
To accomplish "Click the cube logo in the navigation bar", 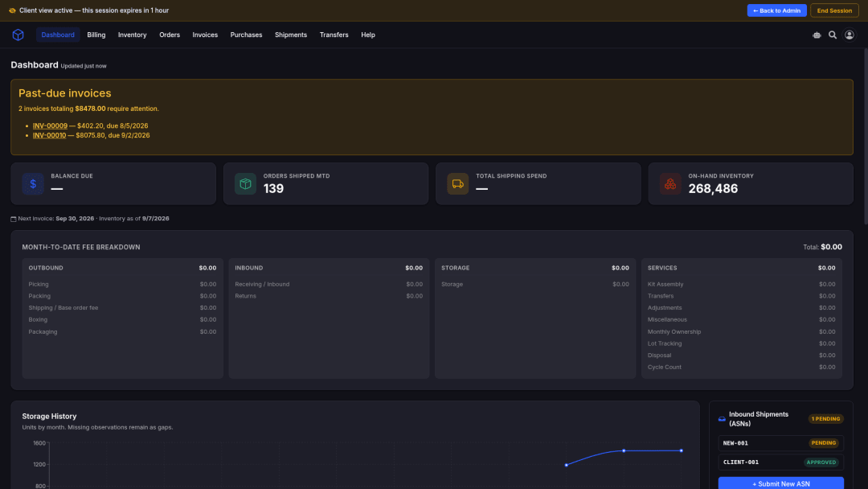I will pos(18,35).
